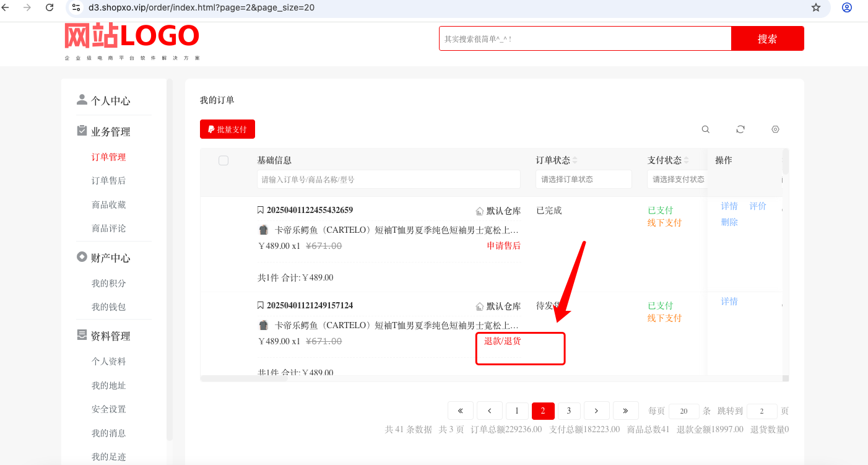Open the 请选择支付状态 dropdown filter
The image size is (868, 465).
pyautogui.click(x=677, y=179)
